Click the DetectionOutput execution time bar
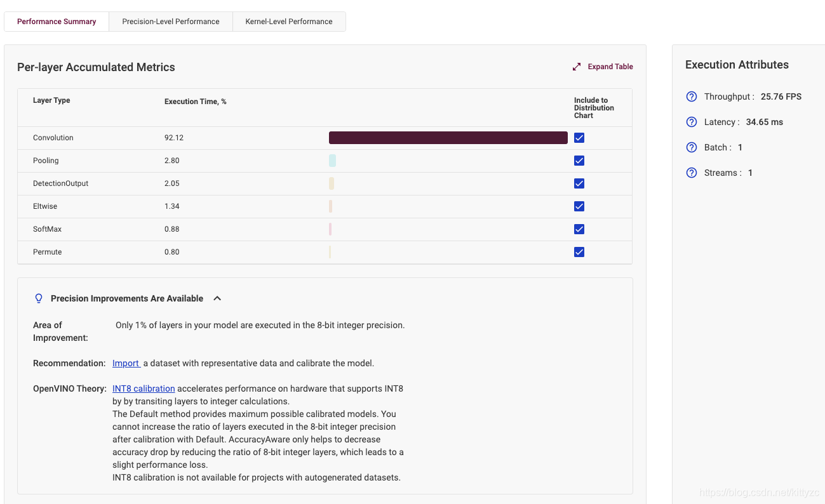Image resolution: width=825 pixels, height=504 pixels. click(x=332, y=183)
